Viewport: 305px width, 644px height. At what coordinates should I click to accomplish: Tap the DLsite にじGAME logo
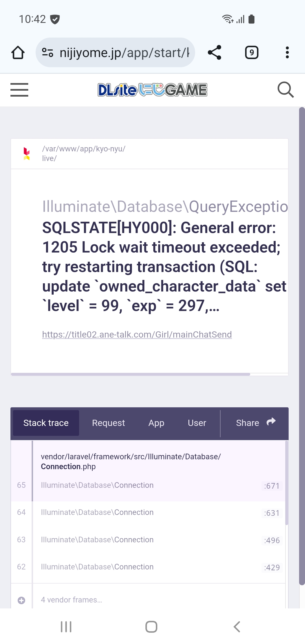[152, 90]
